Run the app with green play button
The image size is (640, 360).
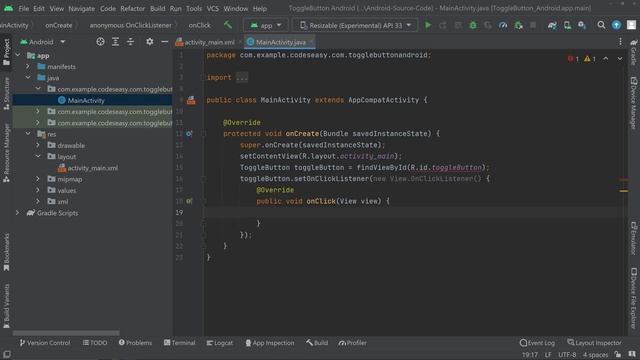pyautogui.click(x=428, y=25)
